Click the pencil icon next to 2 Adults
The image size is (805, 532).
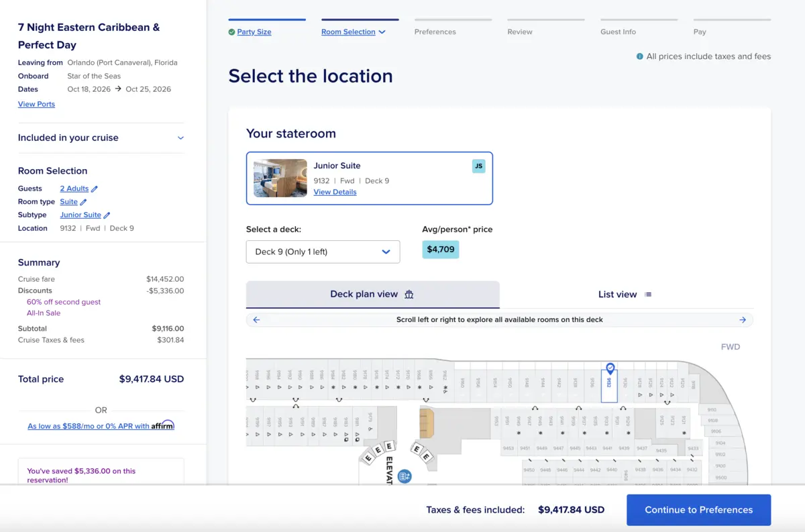click(95, 189)
